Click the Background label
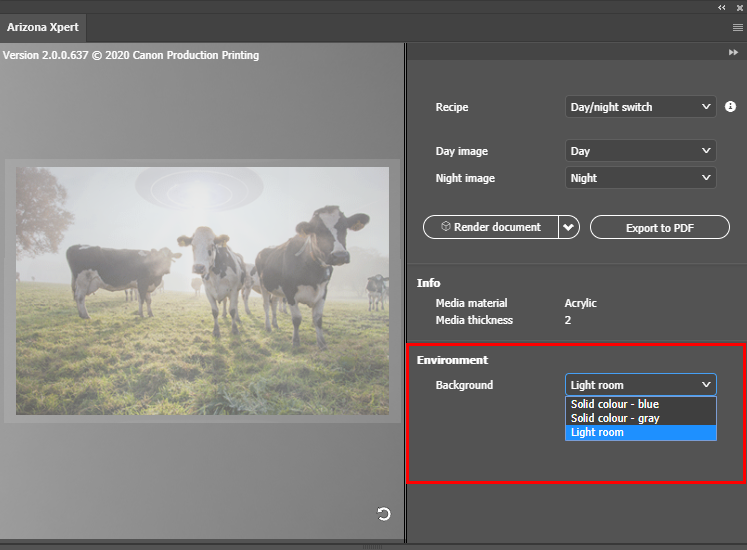Screen dimensions: 747x550 (x=464, y=385)
